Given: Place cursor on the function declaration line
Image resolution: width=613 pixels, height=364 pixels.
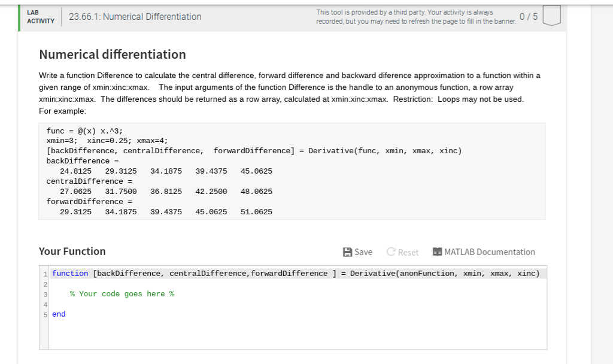Looking at the screenshot, I should (x=239, y=273).
